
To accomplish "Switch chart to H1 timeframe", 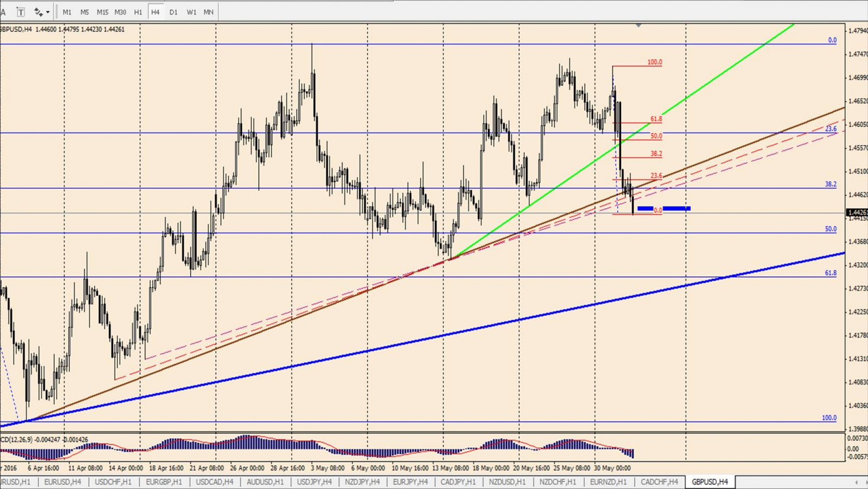I will click(x=138, y=12).
